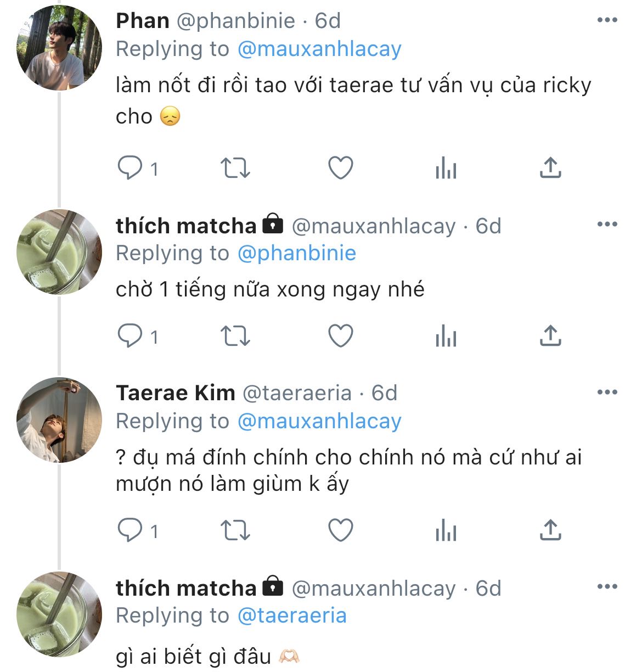
Task: Open the @taeraeria mention link
Action: [x=292, y=615]
